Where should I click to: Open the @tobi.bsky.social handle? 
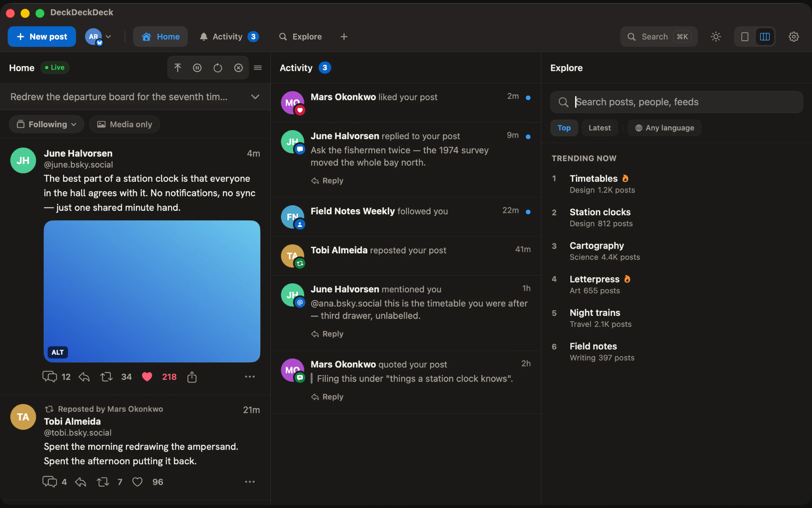pos(78,433)
